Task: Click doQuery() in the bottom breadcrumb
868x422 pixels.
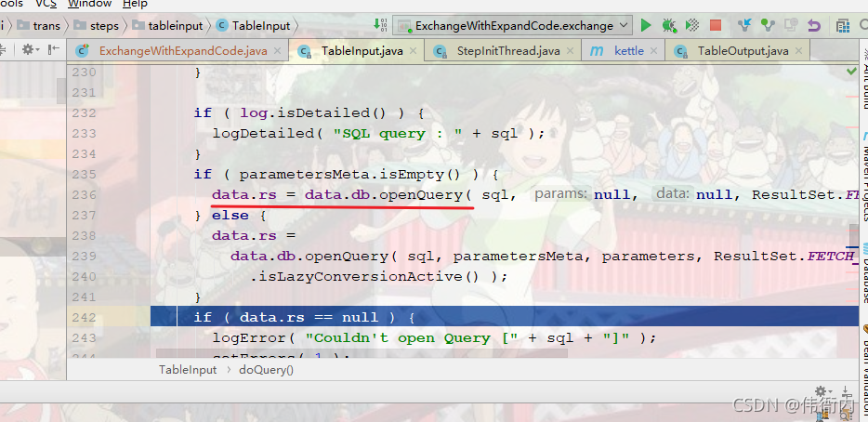Action: [x=266, y=370]
